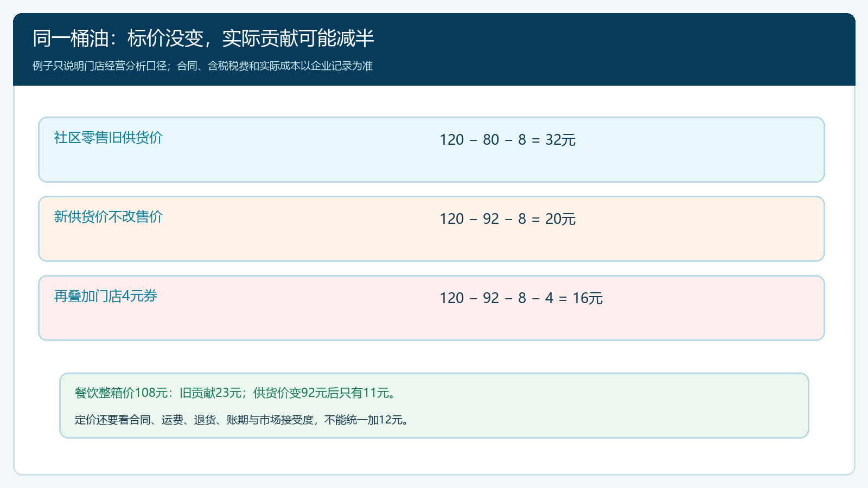Click the label 新供货价不改售价

(108, 217)
